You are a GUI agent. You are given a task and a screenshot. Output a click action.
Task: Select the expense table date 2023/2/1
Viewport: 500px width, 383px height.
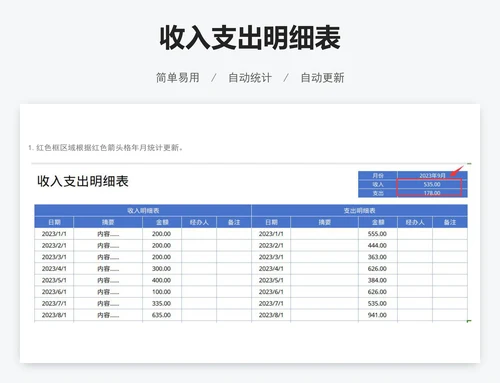pos(271,246)
